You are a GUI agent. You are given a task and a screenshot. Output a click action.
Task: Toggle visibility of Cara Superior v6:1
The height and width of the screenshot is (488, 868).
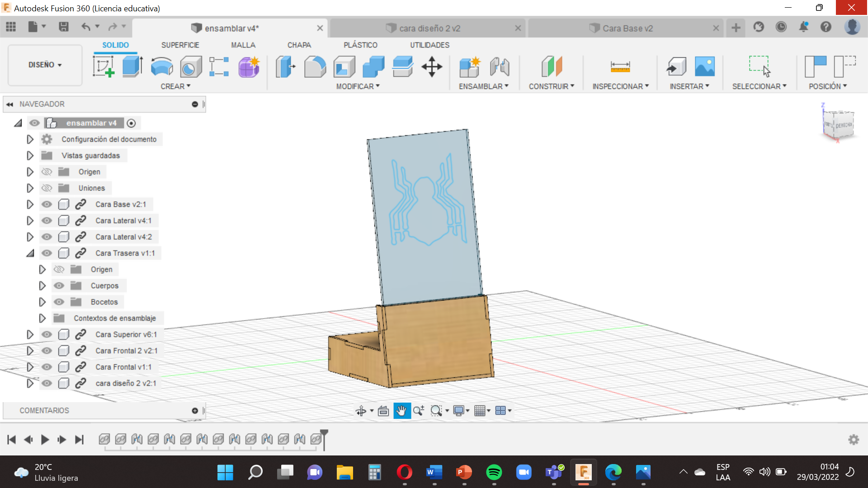47,334
